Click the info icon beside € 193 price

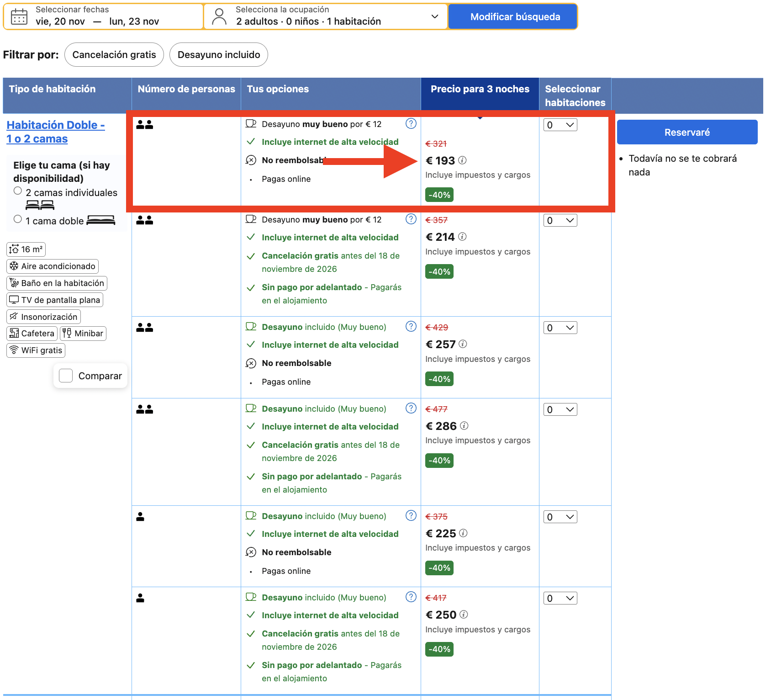coord(462,160)
